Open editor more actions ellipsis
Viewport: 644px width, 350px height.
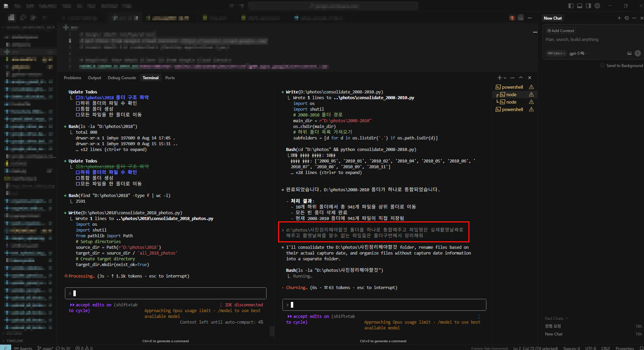(x=530, y=18)
